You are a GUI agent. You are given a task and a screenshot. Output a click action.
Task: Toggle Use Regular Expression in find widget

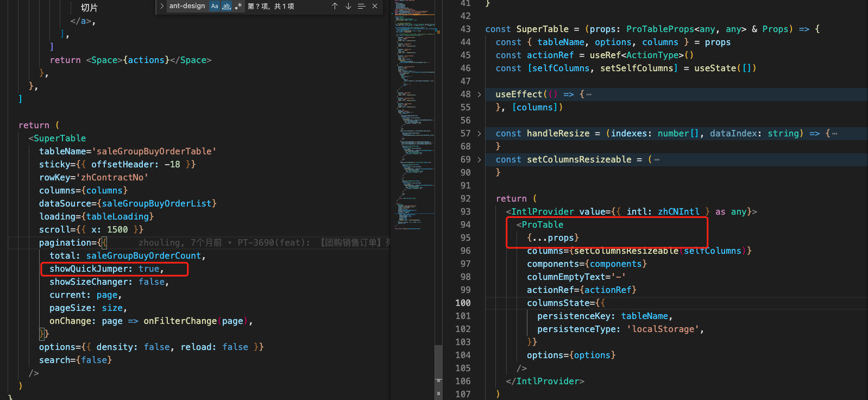click(x=238, y=6)
